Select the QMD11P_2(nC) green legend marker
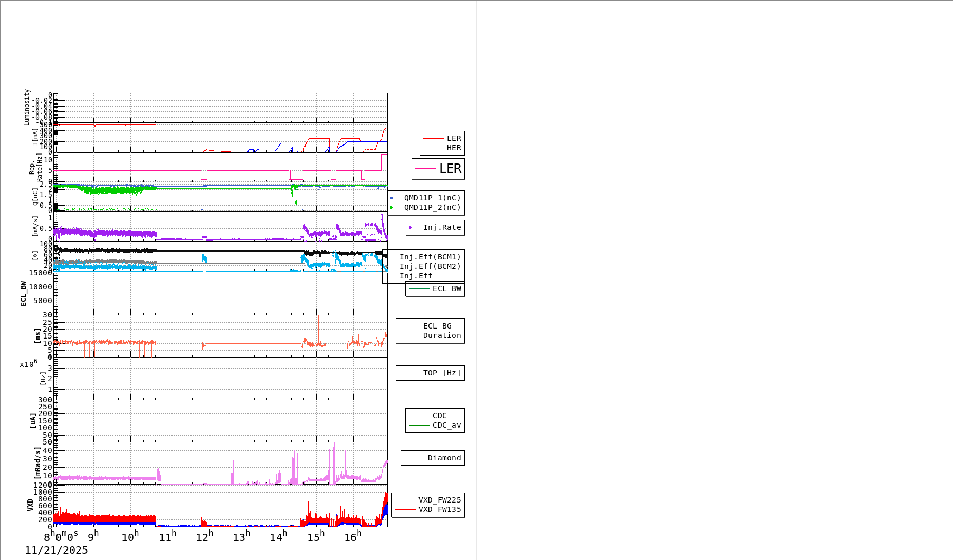Viewport: 953px width, 560px height. pyautogui.click(x=391, y=208)
